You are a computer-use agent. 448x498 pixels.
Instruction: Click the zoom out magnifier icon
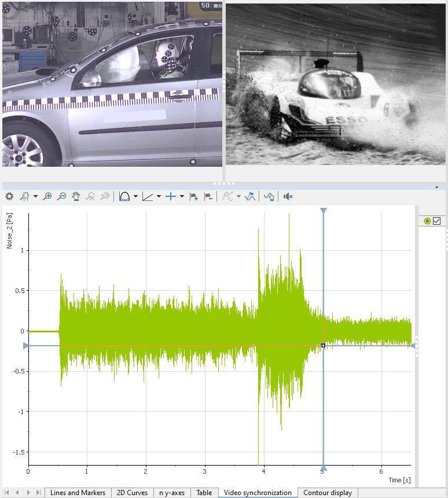click(61, 197)
